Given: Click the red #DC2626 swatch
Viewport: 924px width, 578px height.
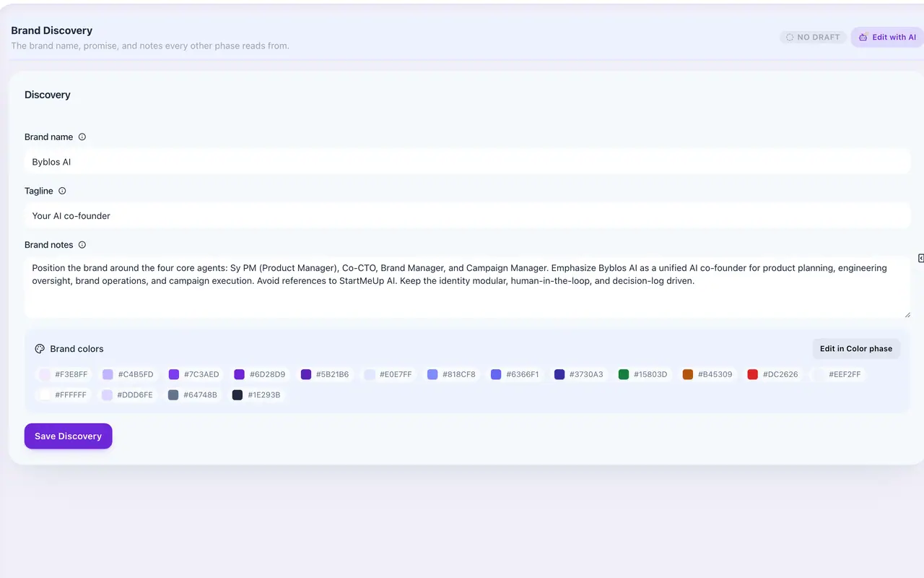Looking at the screenshot, I should [x=772, y=374].
